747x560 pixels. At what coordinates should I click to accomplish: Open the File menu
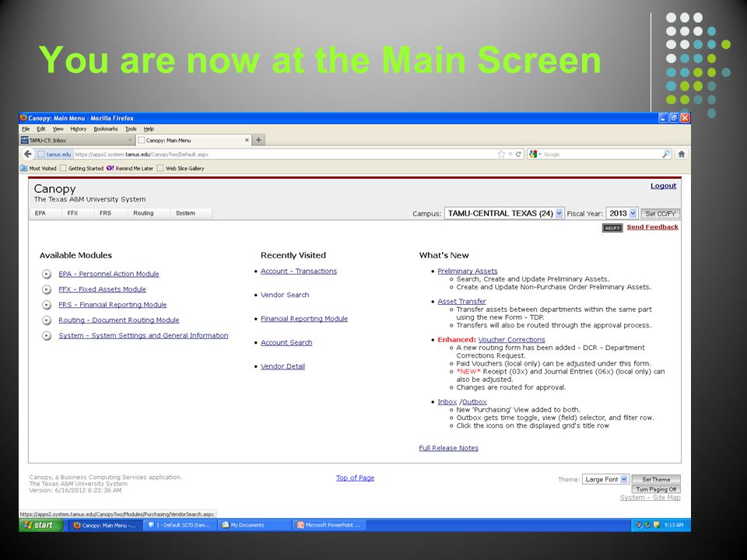(x=26, y=129)
